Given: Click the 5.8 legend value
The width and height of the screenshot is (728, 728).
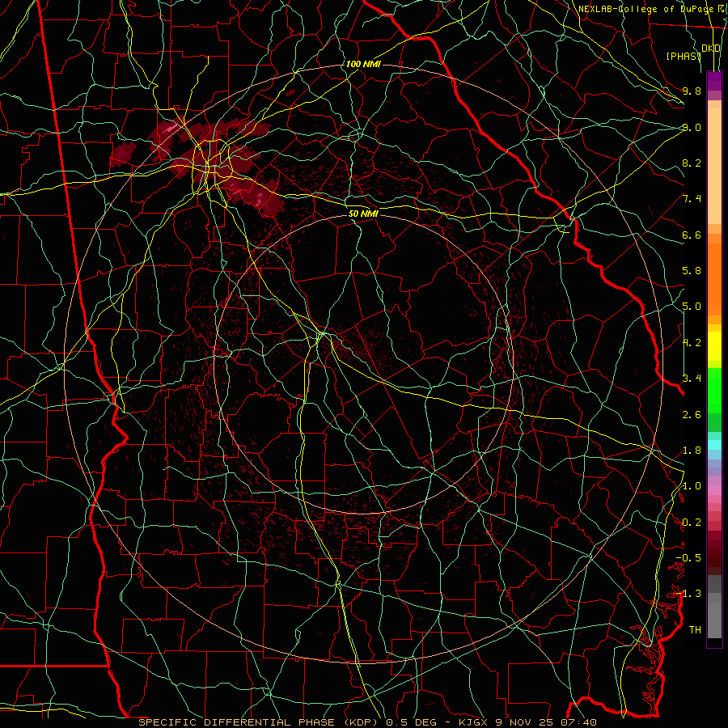Looking at the screenshot, I should pyautogui.click(x=692, y=271).
